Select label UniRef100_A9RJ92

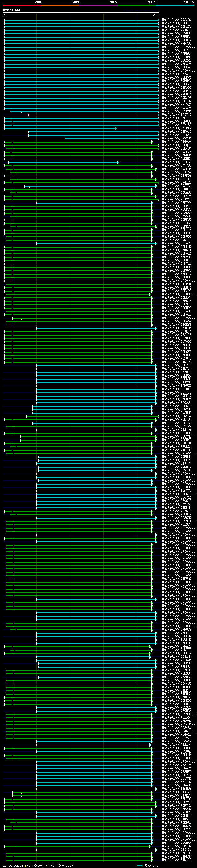tap(177, 101)
